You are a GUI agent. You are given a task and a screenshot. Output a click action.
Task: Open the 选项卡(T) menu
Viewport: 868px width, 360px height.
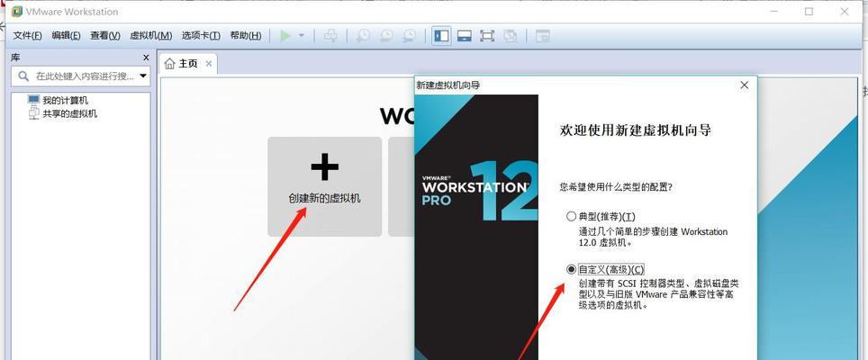point(201,35)
